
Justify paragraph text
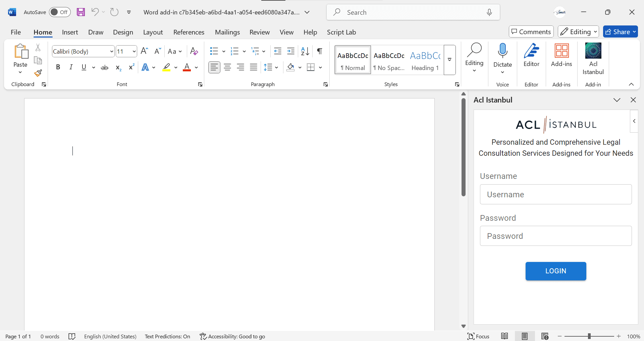coord(254,67)
